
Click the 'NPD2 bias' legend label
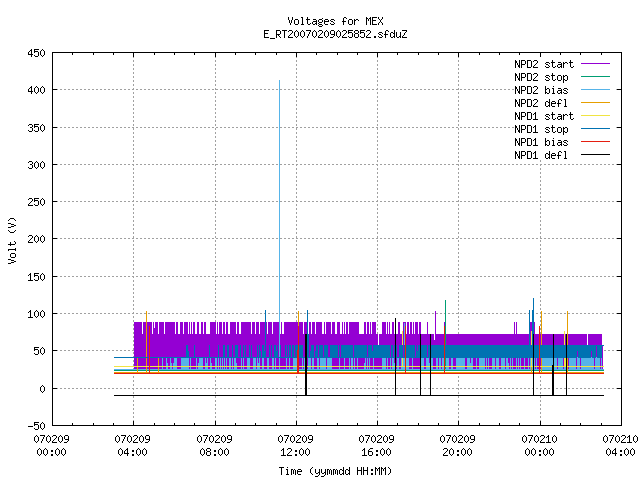click(541, 90)
